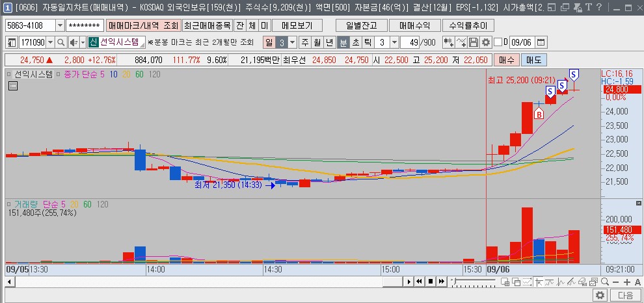
Task: Save chart settings with floppy disk icon
Action: point(474,42)
